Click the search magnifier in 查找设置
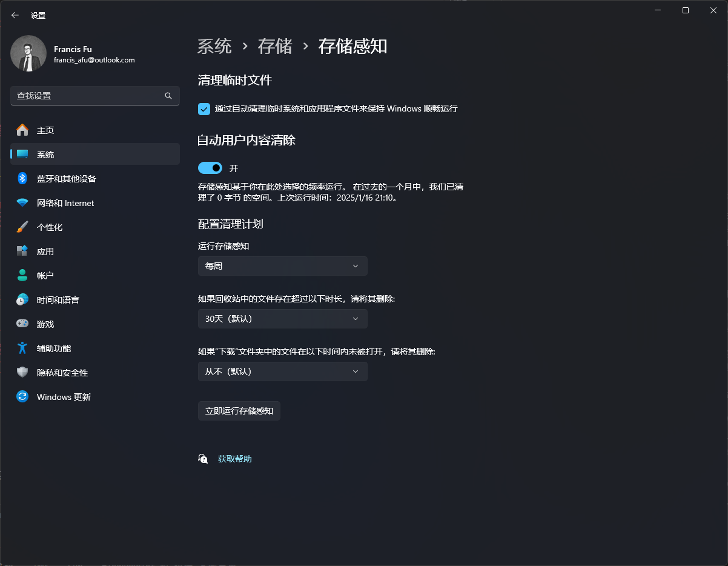 pos(168,96)
